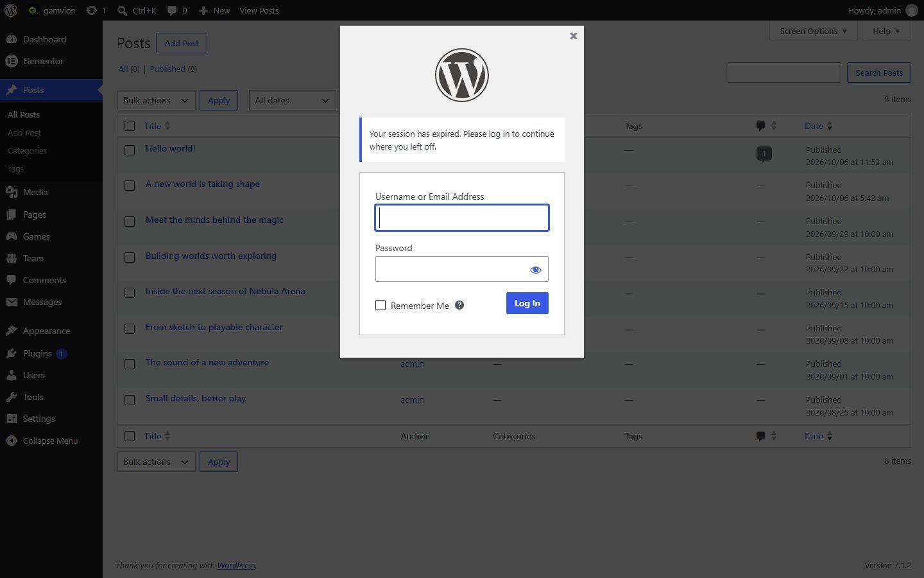Click the Settings icon in the sidebar
This screenshot has width=924, height=578.
[x=12, y=419]
